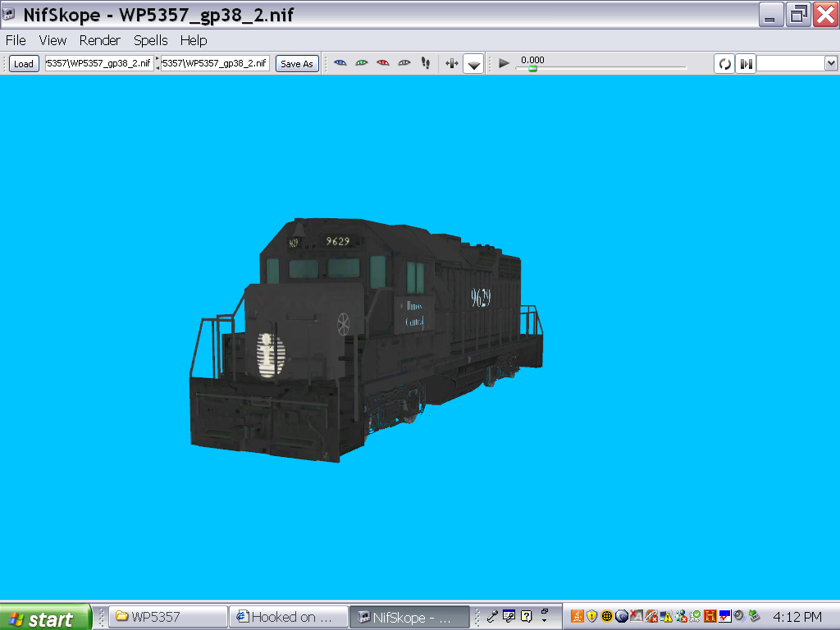
Task: Open the toolbar down-arrow dropdown
Action: [473, 64]
